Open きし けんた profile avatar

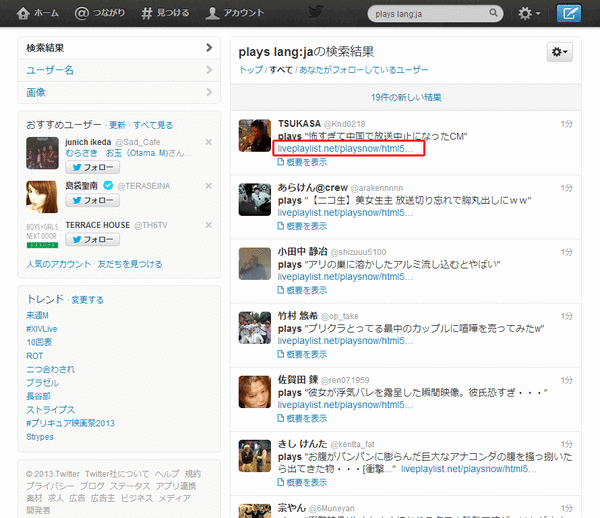pos(255,456)
